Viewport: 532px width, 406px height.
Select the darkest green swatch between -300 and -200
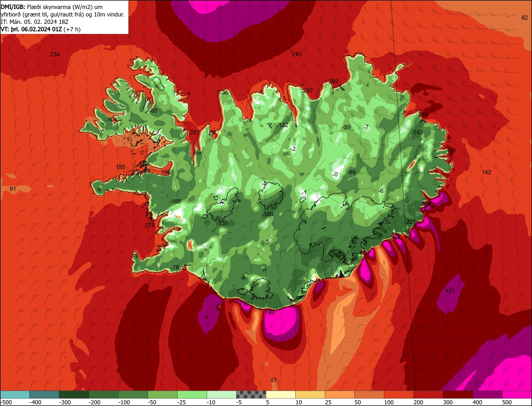point(73,394)
